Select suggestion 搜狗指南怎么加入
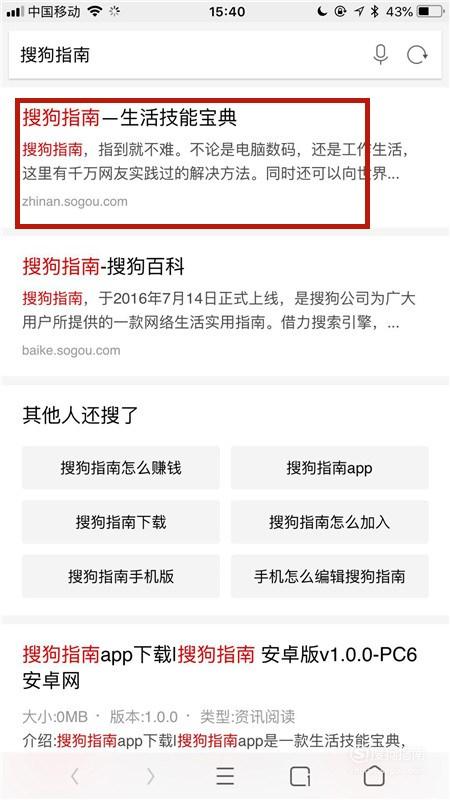 [330, 521]
